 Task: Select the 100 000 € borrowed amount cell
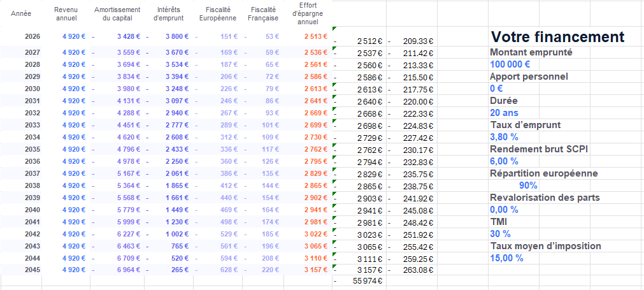pos(510,64)
